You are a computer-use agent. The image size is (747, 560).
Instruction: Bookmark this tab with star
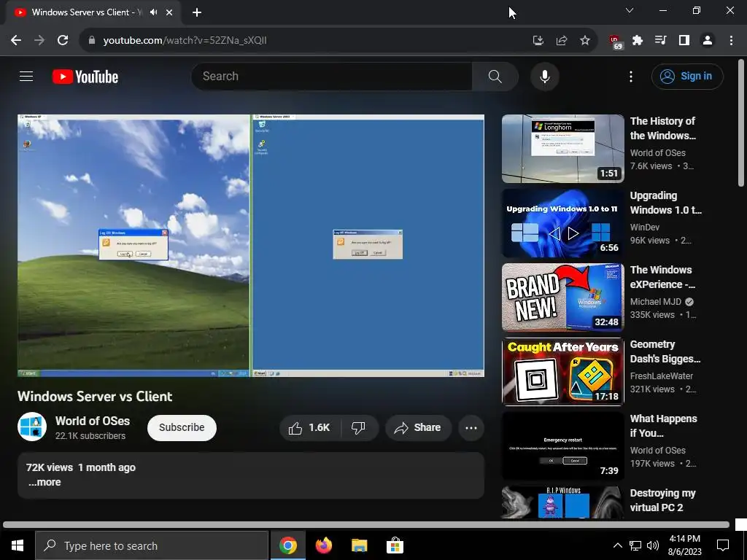coord(585,40)
